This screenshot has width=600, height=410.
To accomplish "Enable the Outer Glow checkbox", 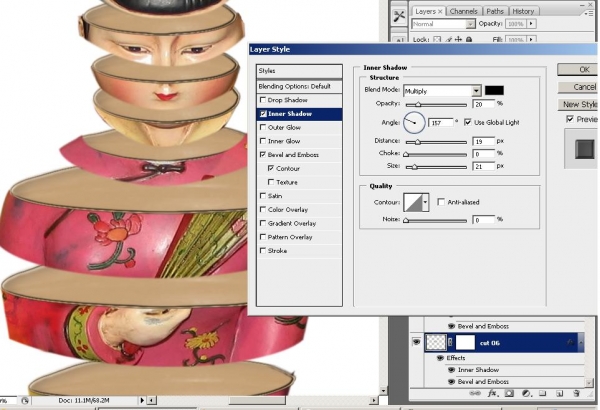I will click(x=263, y=127).
